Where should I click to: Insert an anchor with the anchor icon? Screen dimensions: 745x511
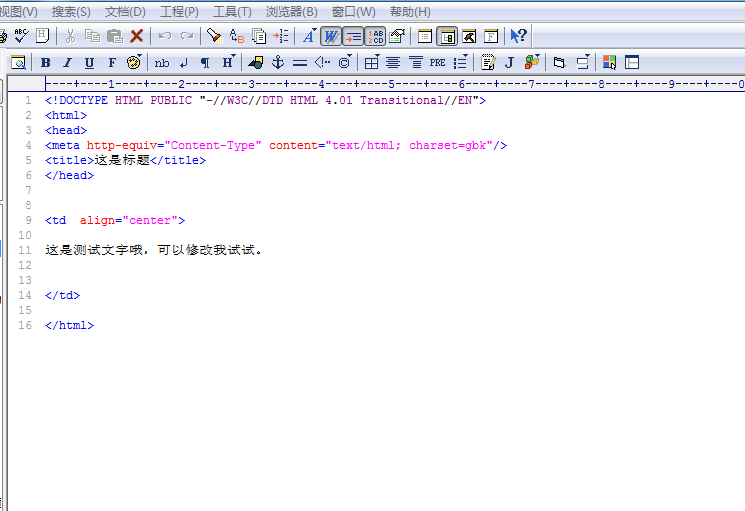(278, 62)
